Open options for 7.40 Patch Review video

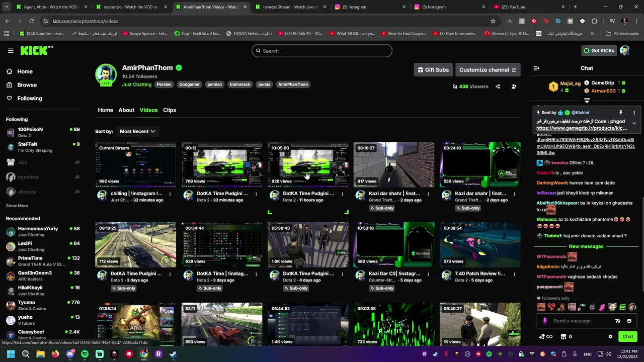point(514,274)
